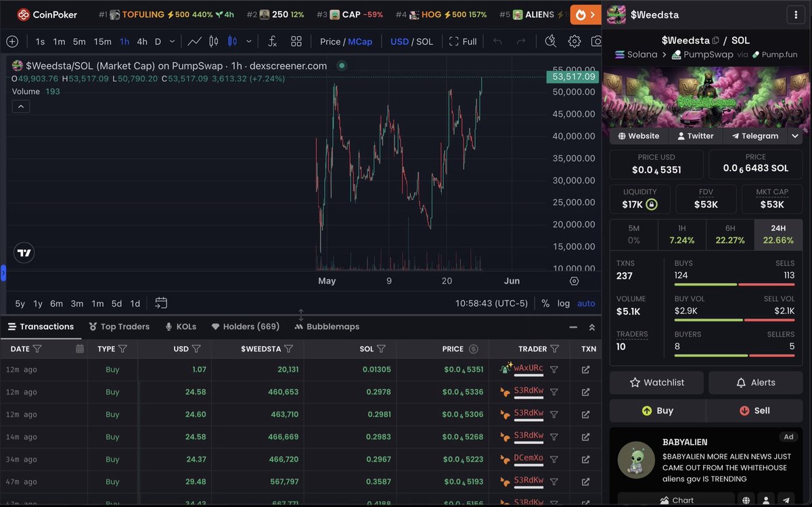Add token to Watchlist
Viewport: 812px width, 507px height.
point(656,382)
